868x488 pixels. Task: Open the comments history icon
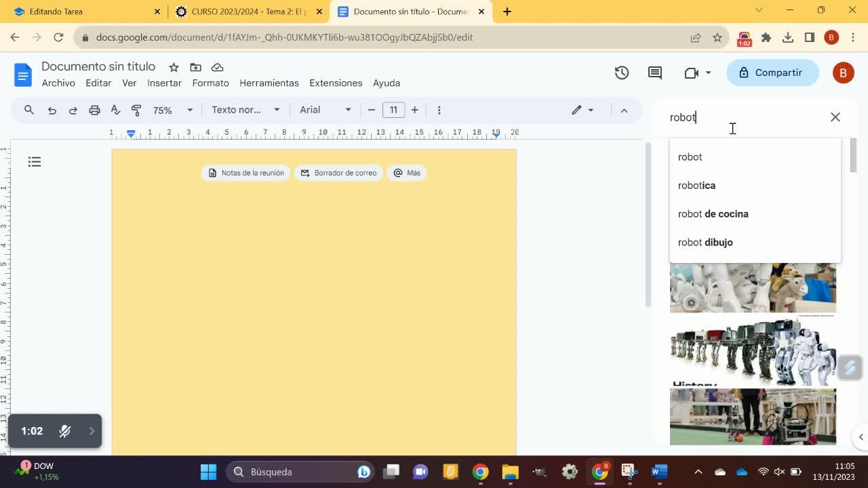[655, 73]
